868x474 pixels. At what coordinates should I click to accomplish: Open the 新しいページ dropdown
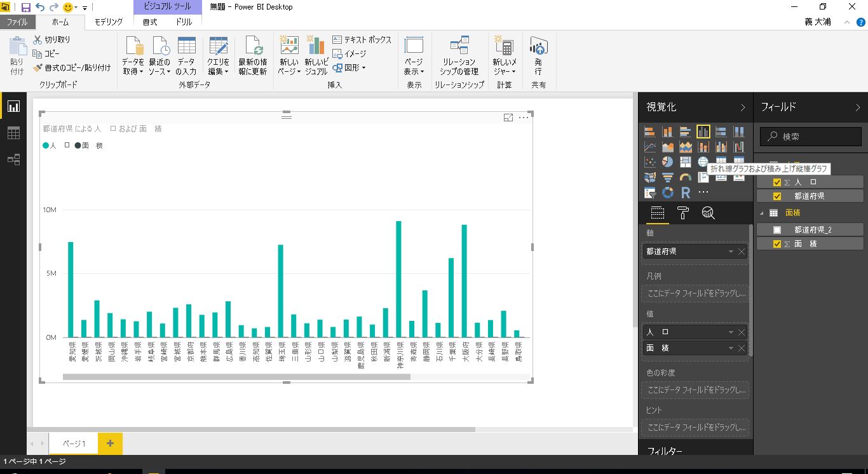pyautogui.click(x=289, y=56)
